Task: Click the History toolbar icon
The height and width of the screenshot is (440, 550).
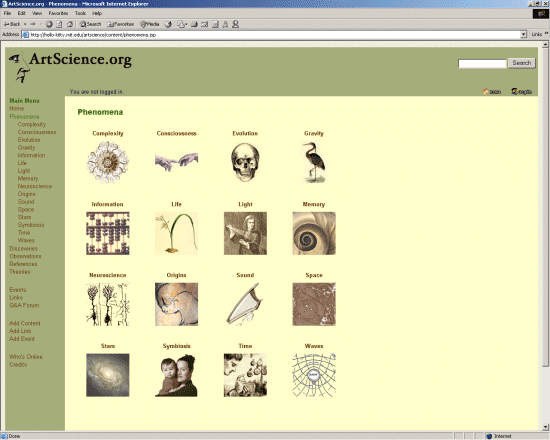Action: tap(168, 24)
